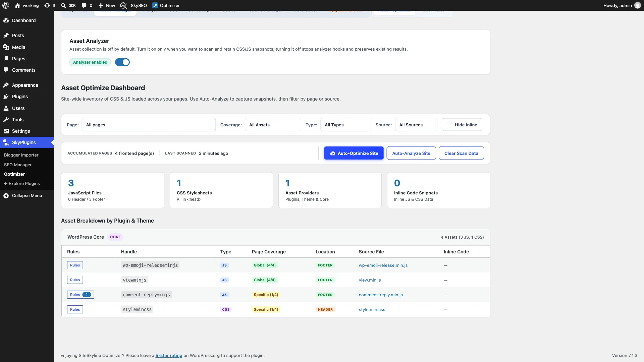Open the wp-emoji-release.min.js link
The width and height of the screenshot is (644, 362).
[383, 265]
